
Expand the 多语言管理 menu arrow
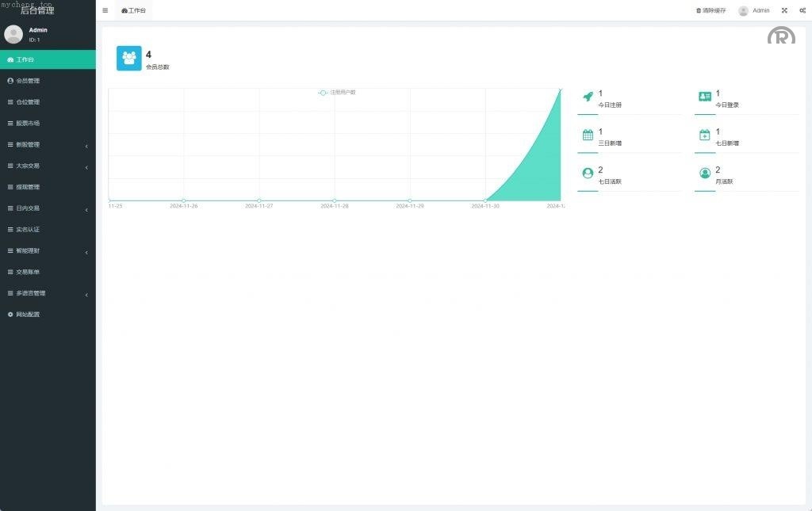(86, 294)
